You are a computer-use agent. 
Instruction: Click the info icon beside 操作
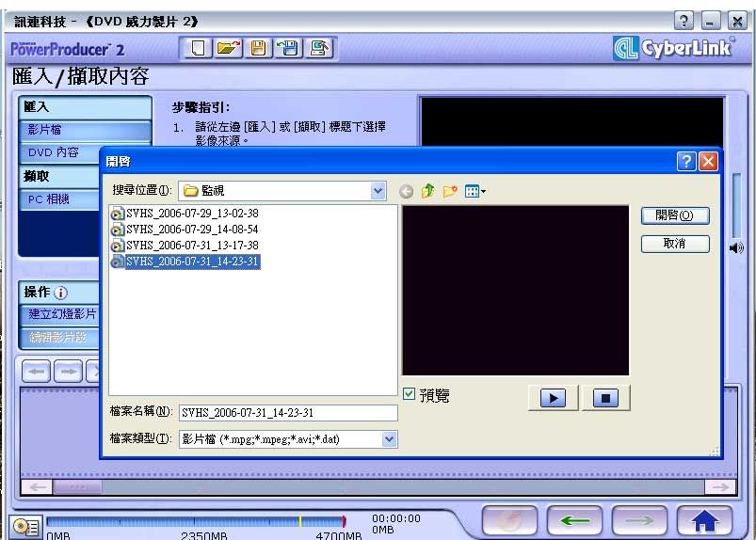[x=61, y=293]
